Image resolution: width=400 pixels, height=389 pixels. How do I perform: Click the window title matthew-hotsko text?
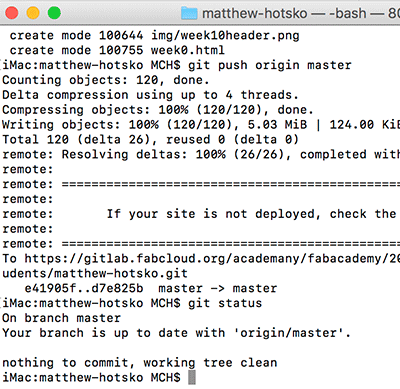[x=255, y=14]
